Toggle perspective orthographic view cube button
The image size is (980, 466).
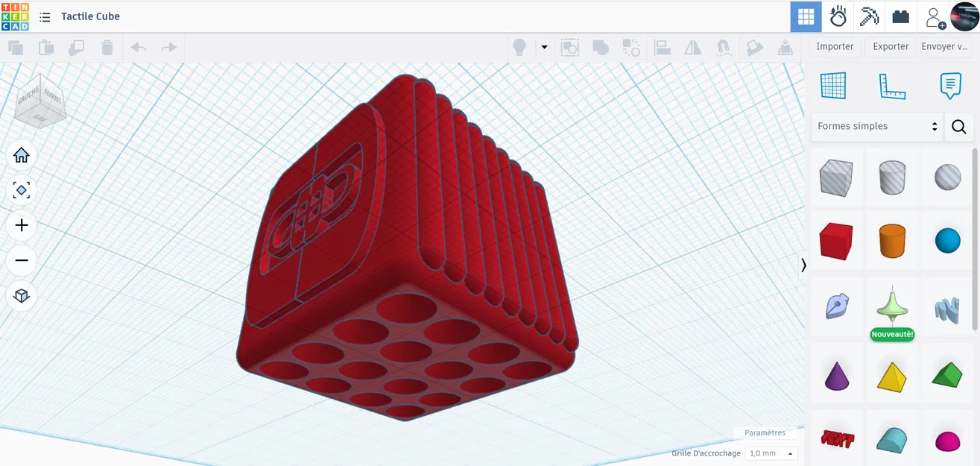(22, 295)
